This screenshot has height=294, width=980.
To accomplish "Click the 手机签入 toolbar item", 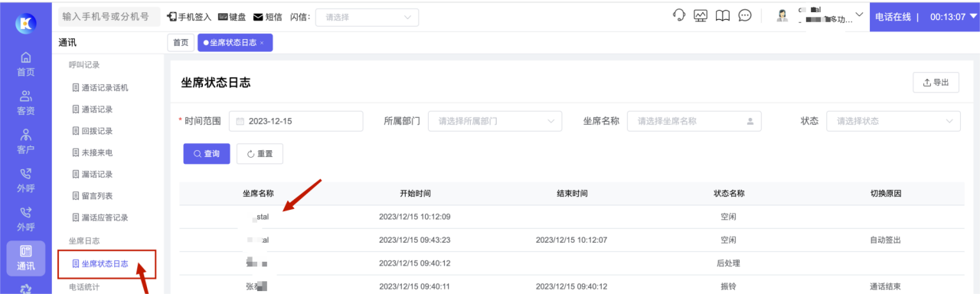I will click(190, 17).
